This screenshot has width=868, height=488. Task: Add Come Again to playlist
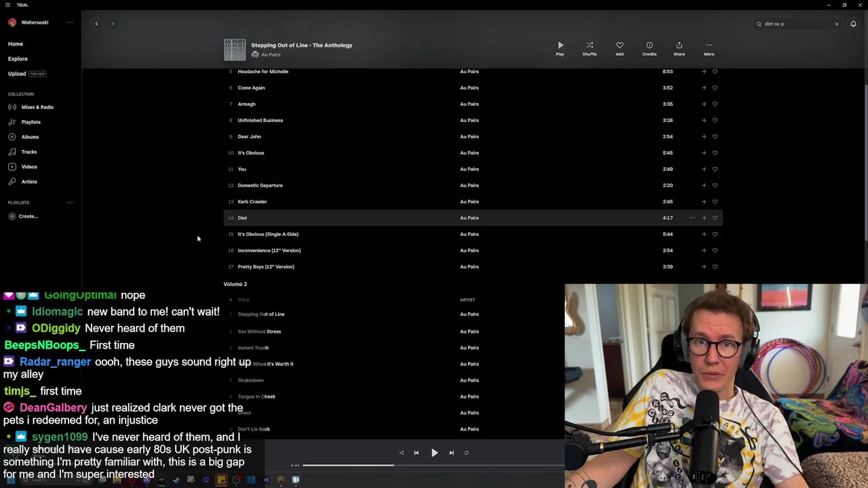point(704,87)
